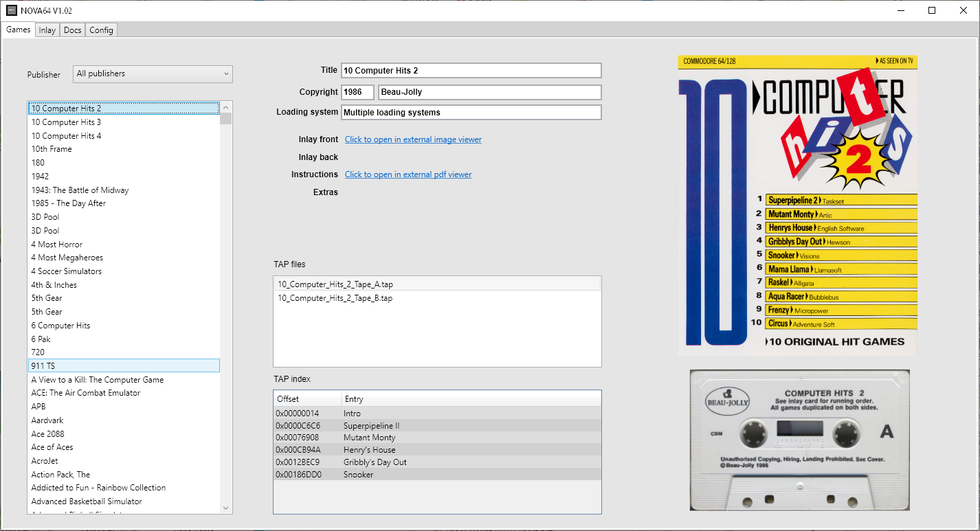980x531 pixels.
Task: Select 1943: The Battle of Midway
Action: tap(124, 190)
